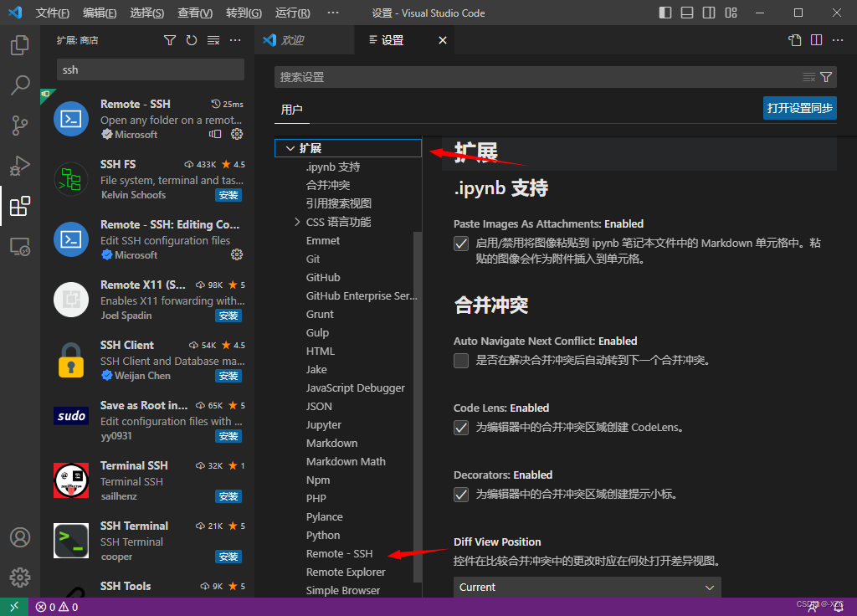This screenshot has height=616, width=857.
Task: Open settings filter funnel icon
Action: click(826, 77)
